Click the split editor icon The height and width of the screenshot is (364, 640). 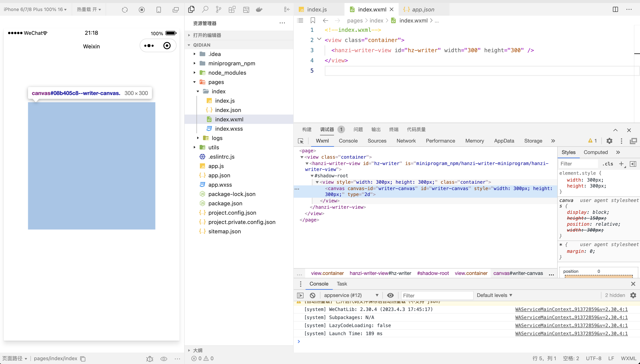pyautogui.click(x=615, y=10)
